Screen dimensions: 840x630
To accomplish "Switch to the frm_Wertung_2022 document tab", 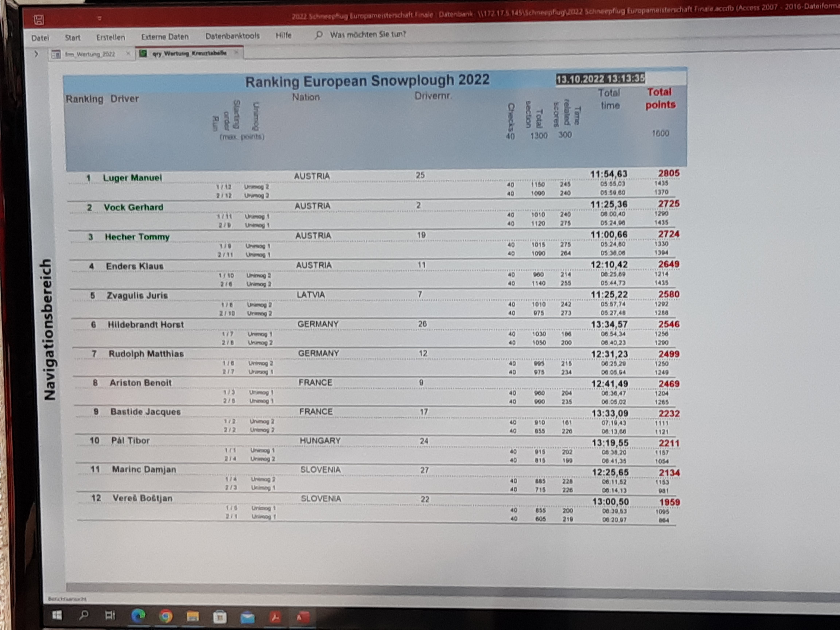I will [x=90, y=54].
